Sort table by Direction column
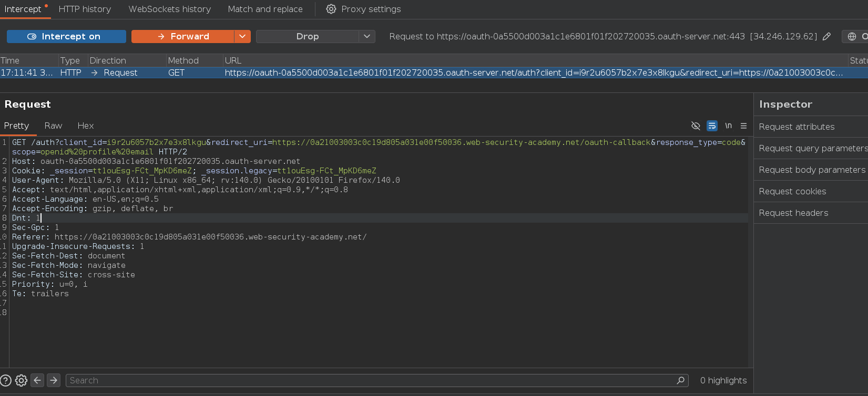The image size is (868, 396). tap(127, 60)
